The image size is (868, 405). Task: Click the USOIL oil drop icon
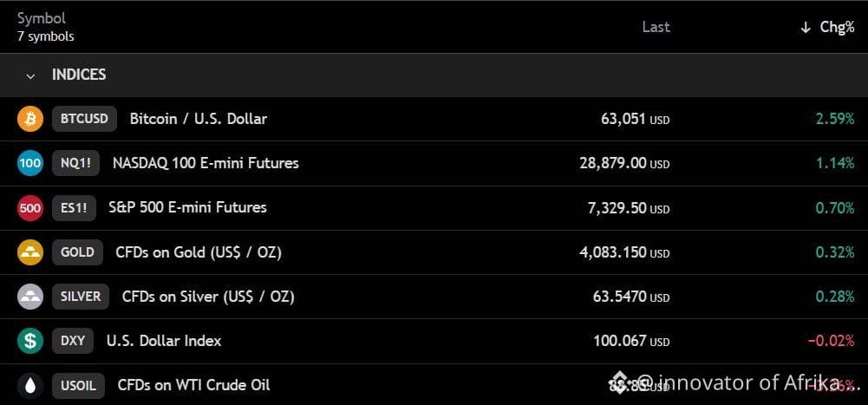29,386
